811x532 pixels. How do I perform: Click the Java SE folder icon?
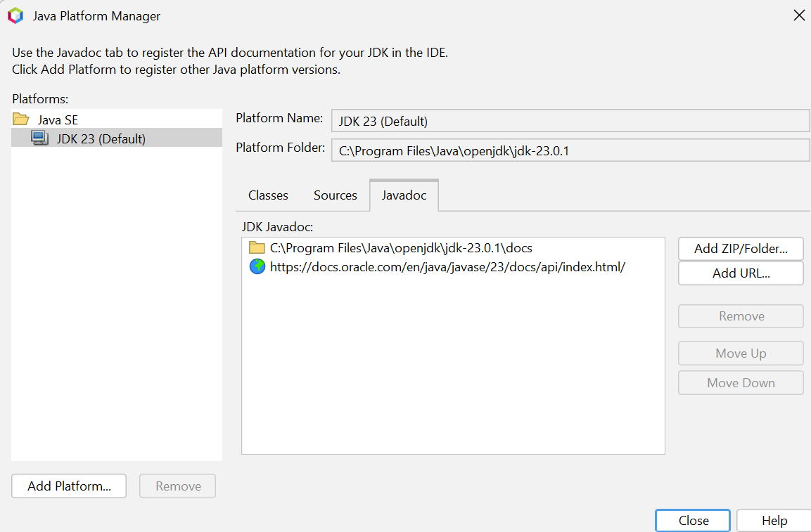(21, 119)
